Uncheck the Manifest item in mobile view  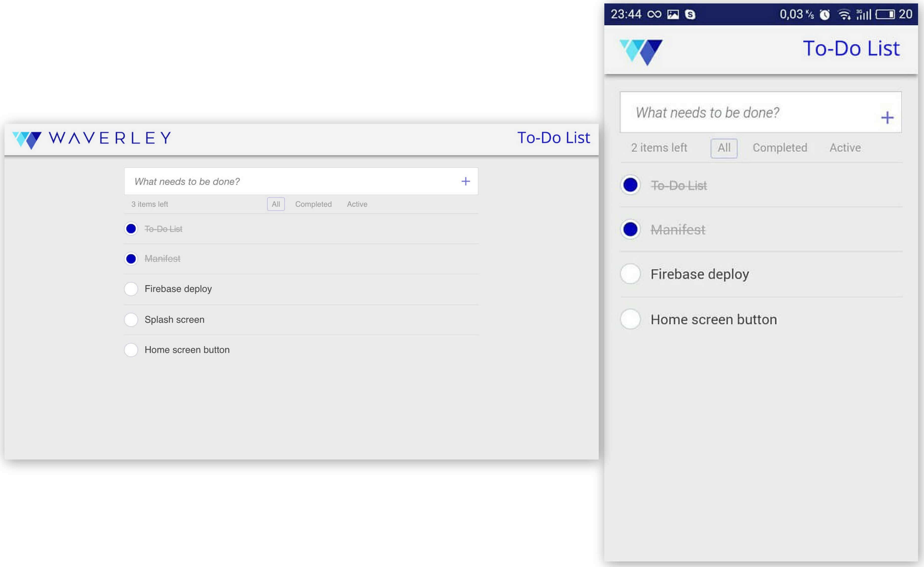point(630,229)
